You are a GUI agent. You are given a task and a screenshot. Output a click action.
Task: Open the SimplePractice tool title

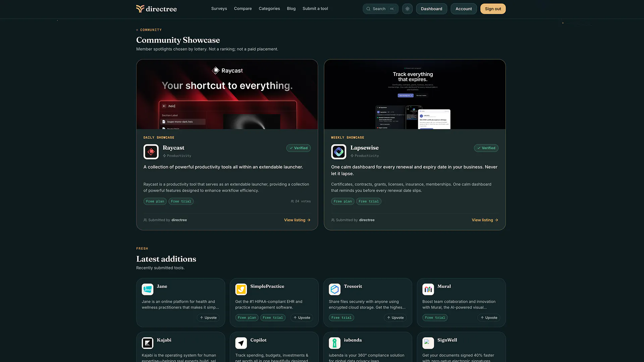tap(267, 286)
